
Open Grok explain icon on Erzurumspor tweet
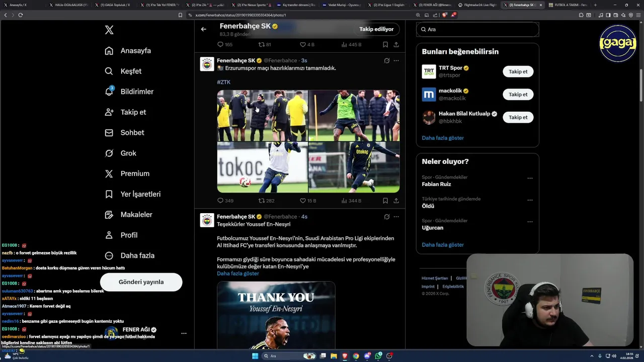tap(386, 61)
